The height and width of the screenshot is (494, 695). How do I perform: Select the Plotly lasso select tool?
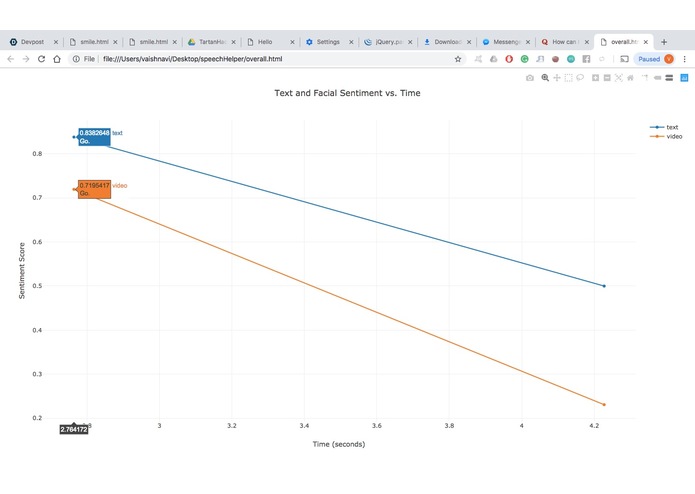(x=580, y=78)
